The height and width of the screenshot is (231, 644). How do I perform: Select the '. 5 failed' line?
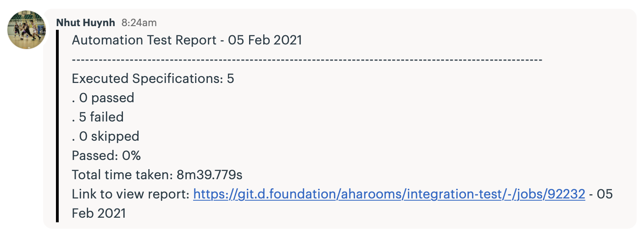[x=98, y=117]
